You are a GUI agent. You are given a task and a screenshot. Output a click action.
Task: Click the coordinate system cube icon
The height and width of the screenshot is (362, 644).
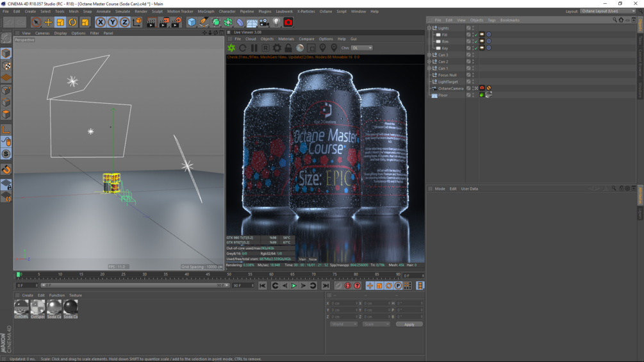pos(137,22)
